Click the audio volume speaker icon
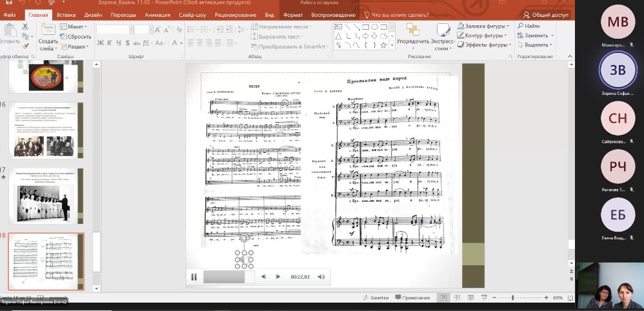 click(321, 277)
